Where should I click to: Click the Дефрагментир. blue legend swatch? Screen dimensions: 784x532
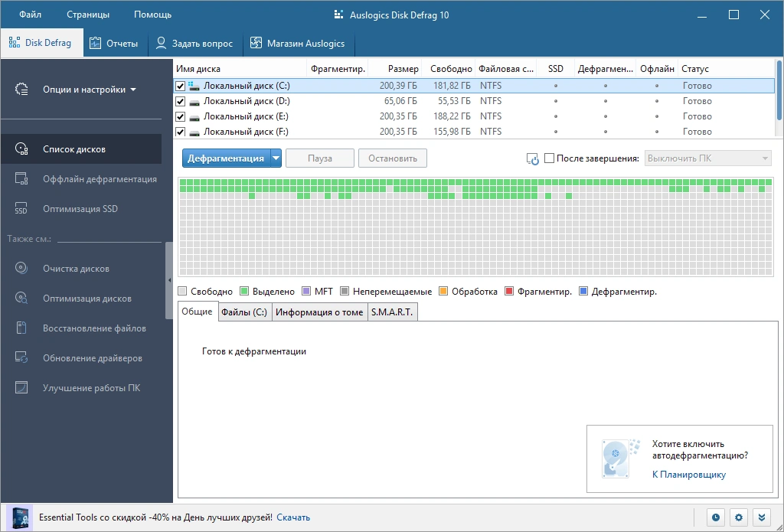click(583, 292)
